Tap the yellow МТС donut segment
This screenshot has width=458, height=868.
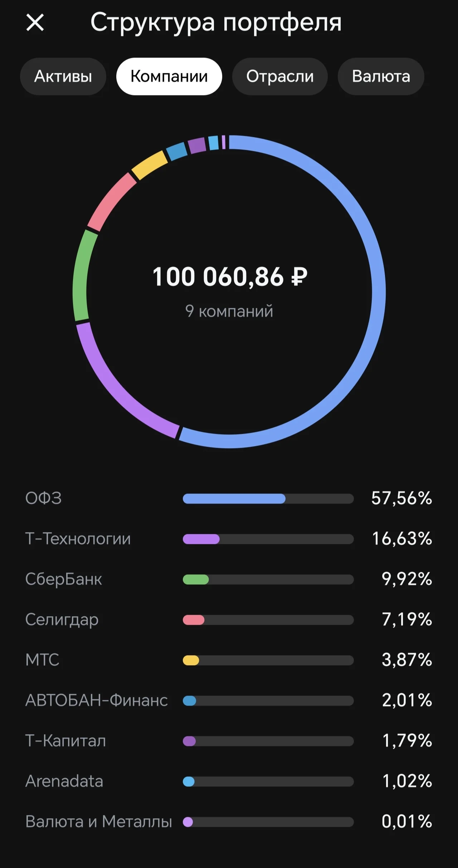pyautogui.click(x=150, y=165)
